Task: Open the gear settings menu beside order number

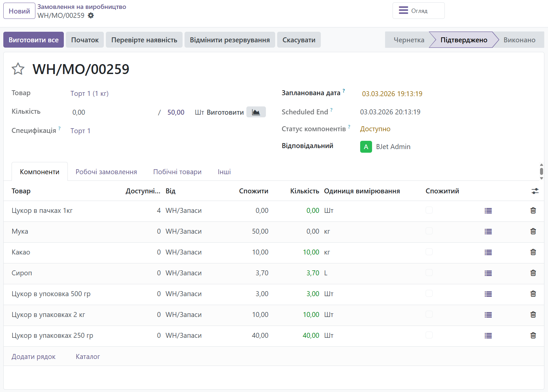Action: coord(91,16)
